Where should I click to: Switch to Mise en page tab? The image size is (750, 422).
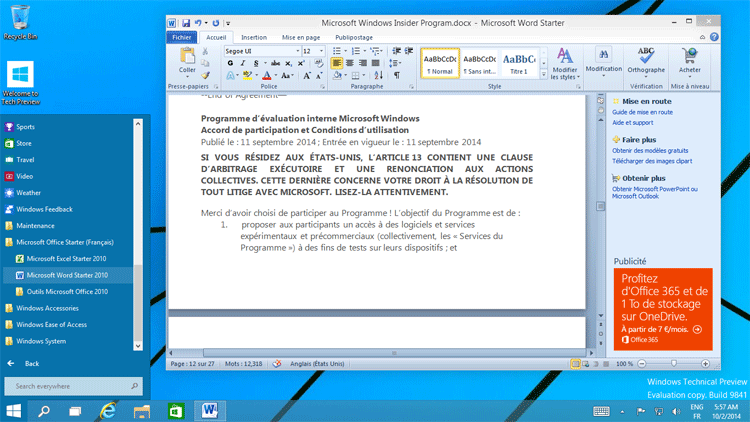(x=301, y=37)
